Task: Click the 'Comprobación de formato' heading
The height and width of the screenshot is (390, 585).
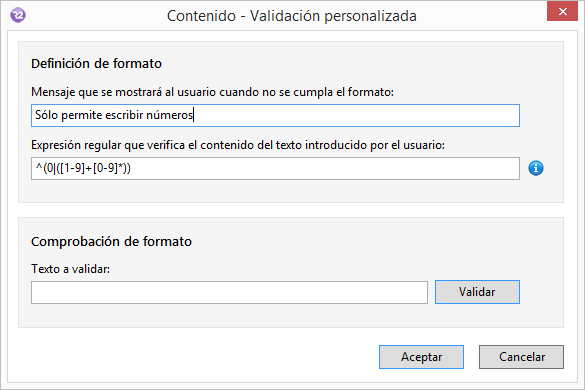Action: (x=111, y=241)
